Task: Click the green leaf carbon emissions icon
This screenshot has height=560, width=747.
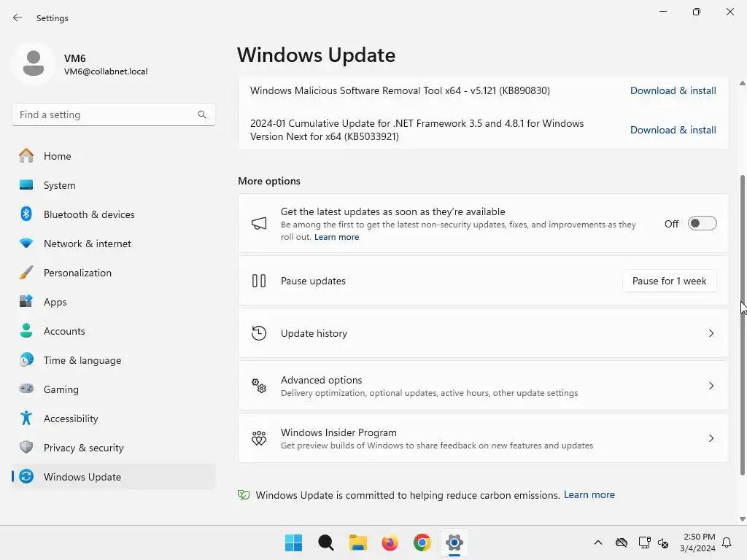Action: [244, 495]
